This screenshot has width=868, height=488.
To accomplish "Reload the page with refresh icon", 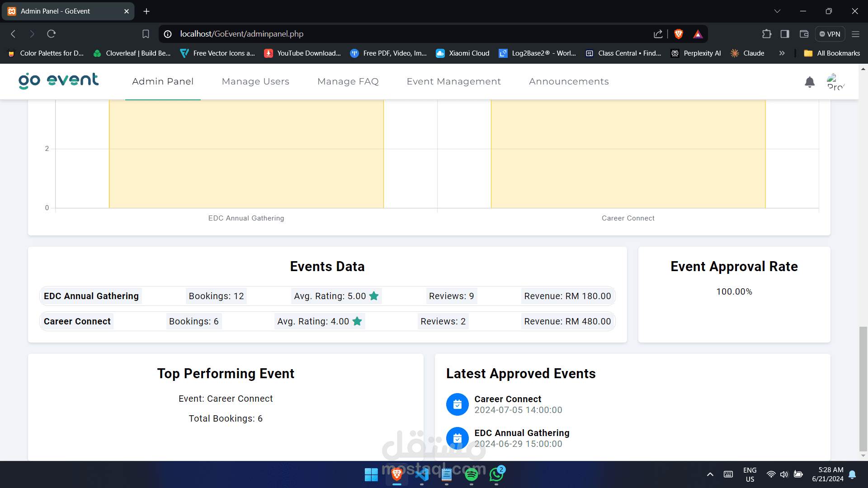I will pos(52,34).
